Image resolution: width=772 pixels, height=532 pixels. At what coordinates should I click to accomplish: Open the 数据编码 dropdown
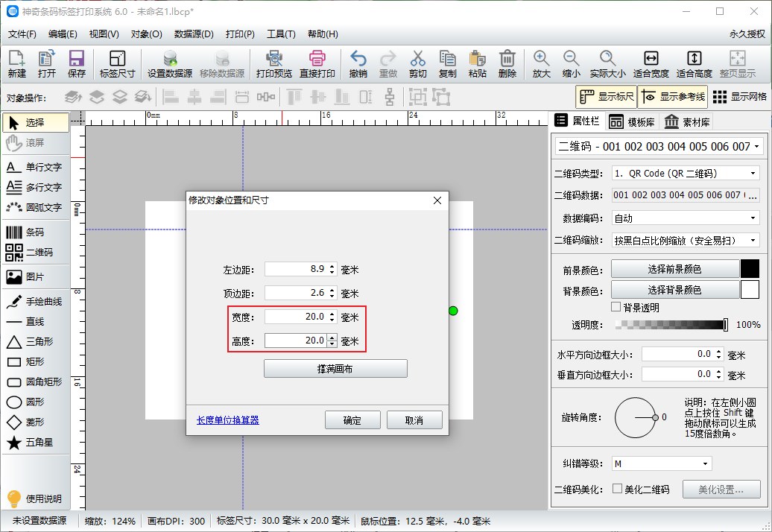pyautogui.click(x=686, y=218)
